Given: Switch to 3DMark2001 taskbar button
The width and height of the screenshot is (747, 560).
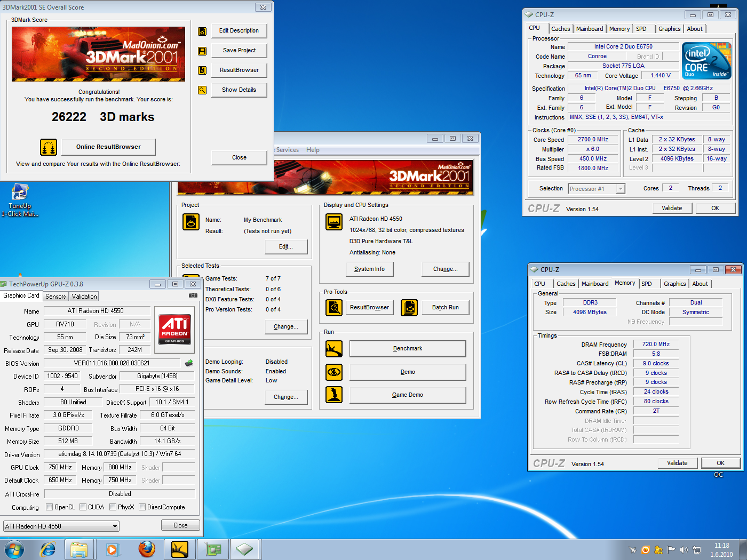Looking at the screenshot, I should [180, 549].
